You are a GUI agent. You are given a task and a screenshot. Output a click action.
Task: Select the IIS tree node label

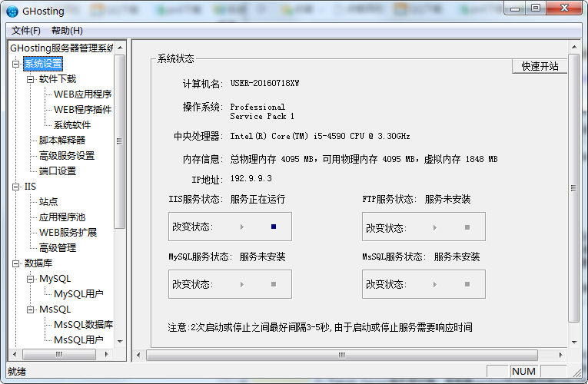click(x=30, y=187)
